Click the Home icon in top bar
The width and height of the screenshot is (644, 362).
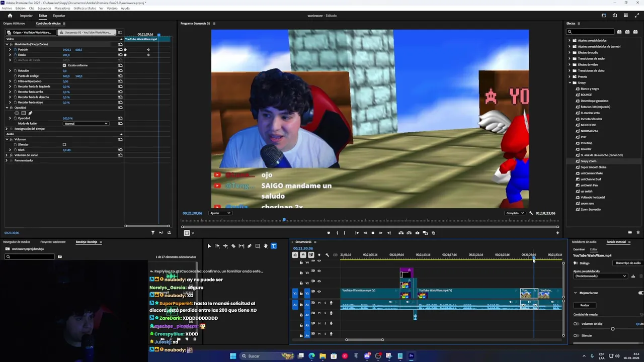[x=10, y=16]
